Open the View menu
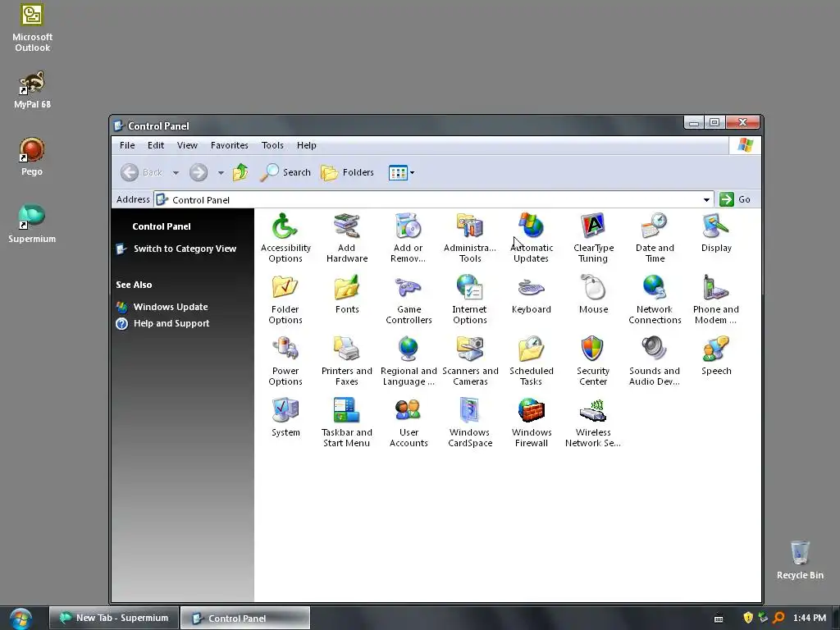Image resolution: width=840 pixels, height=630 pixels. pos(187,145)
